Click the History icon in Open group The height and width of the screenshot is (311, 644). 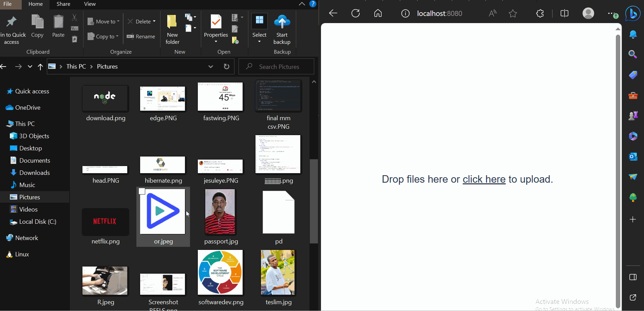[x=235, y=40]
